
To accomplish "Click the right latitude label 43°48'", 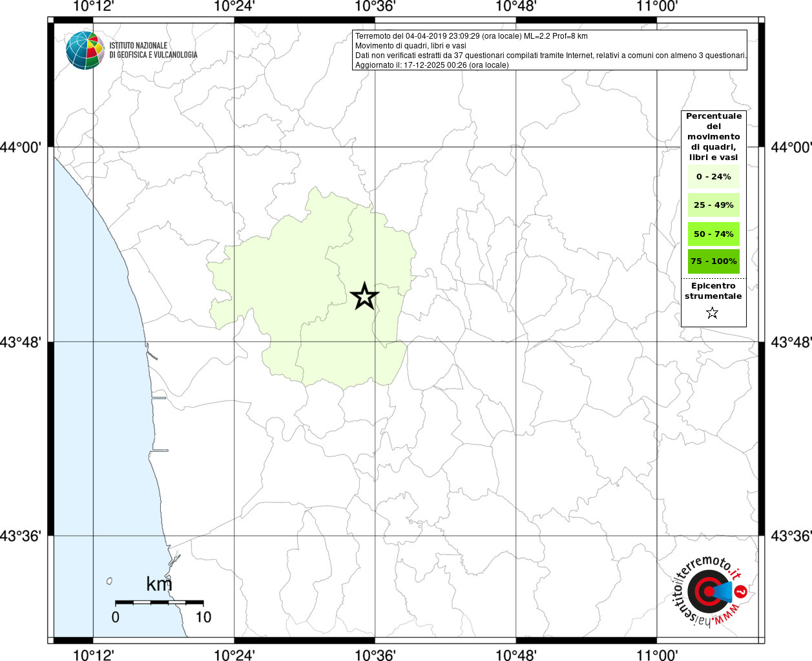I will pyautogui.click(x=791, y=342).
